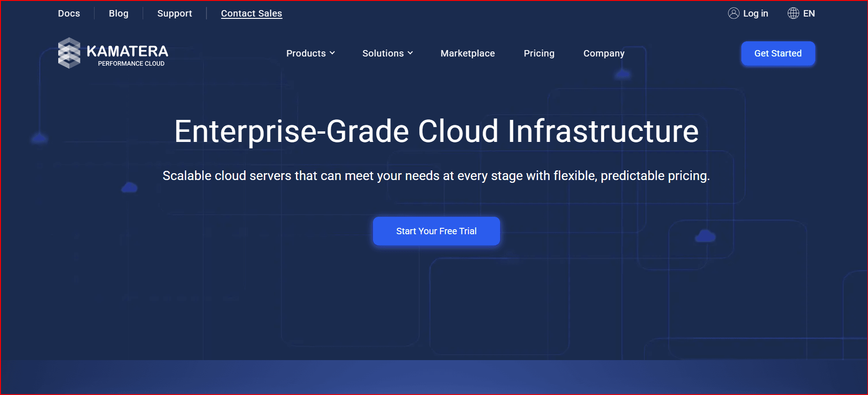Image resolution: width=868 pixels, height=395 pixels.
Task: Click the Kamatera hexagon logo icon
Action: click(69, 53)
